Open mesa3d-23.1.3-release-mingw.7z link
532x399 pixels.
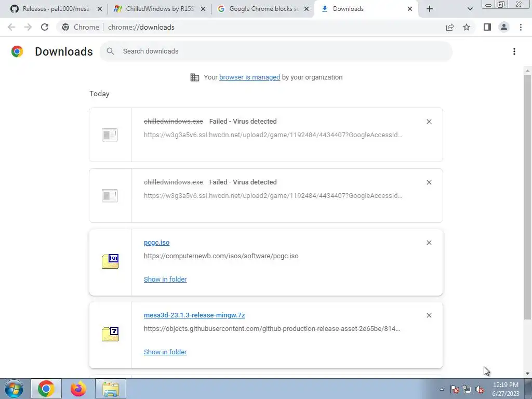[x=194, y=315]
